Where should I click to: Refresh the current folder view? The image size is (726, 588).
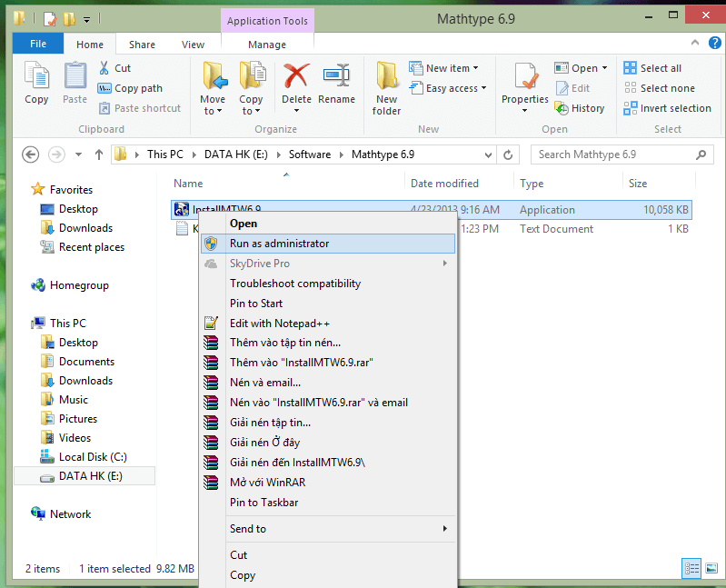pyautogui.click(x=508, y=154)
